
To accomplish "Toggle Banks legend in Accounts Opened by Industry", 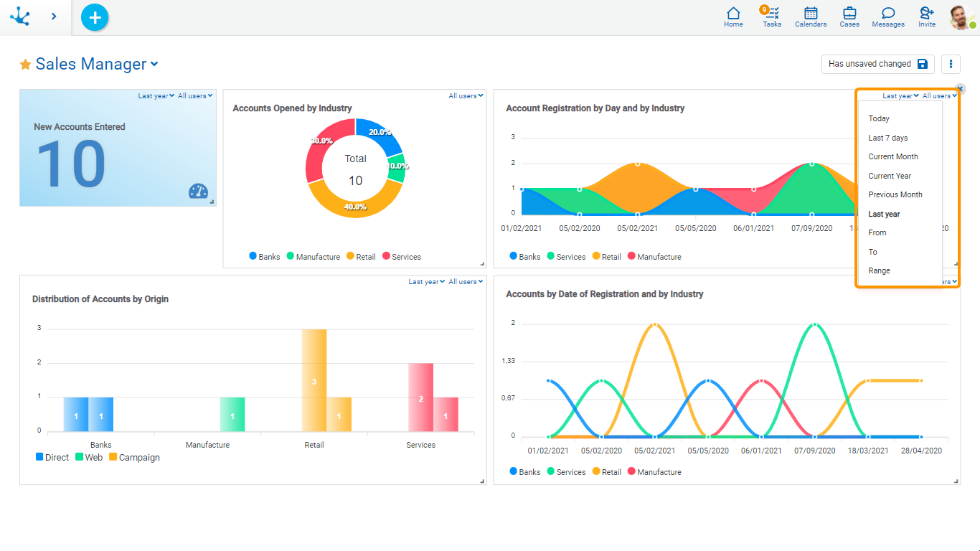I will (x=264, y=257).
